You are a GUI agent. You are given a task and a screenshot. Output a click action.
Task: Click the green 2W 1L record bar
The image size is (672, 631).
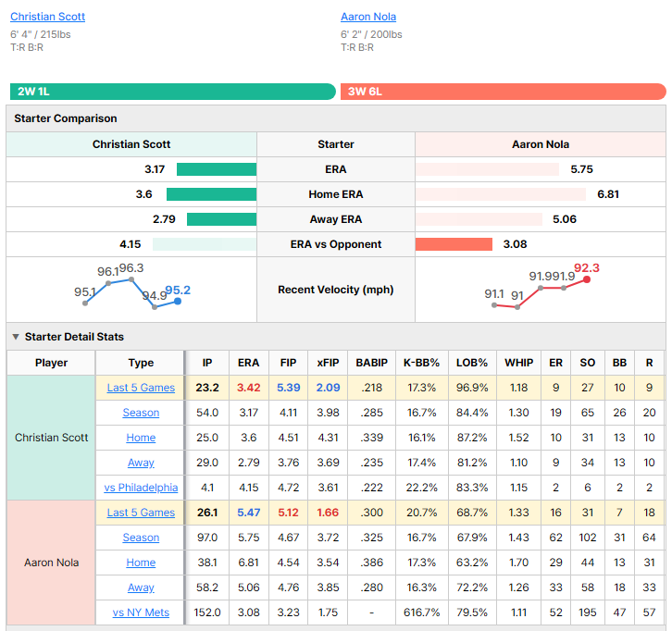click(x=173, y=92)
